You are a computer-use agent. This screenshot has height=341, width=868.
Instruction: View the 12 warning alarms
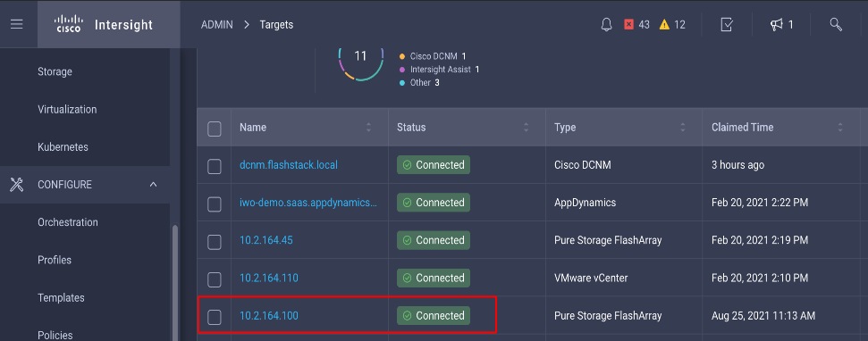pos(672,25)
